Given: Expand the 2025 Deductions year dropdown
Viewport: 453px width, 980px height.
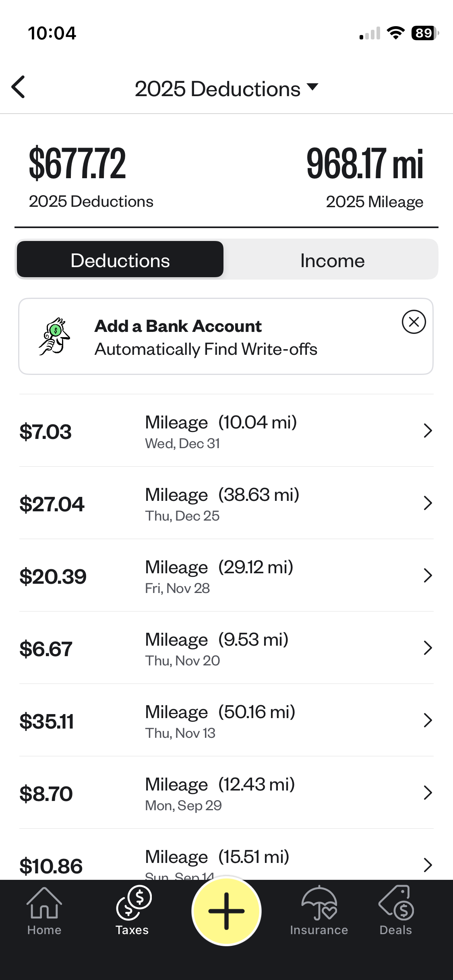Looking at the screenshot, I should (x=226, y=89).
